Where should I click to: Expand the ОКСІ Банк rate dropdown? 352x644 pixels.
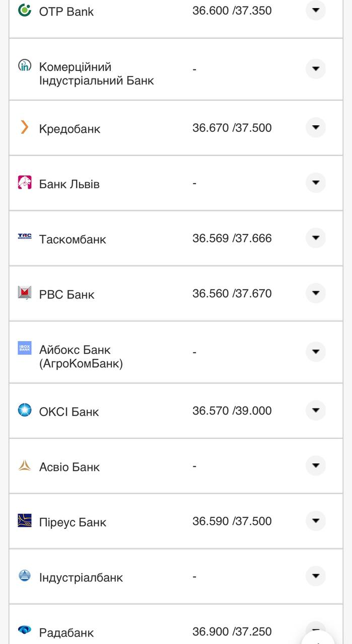(316, 411)
